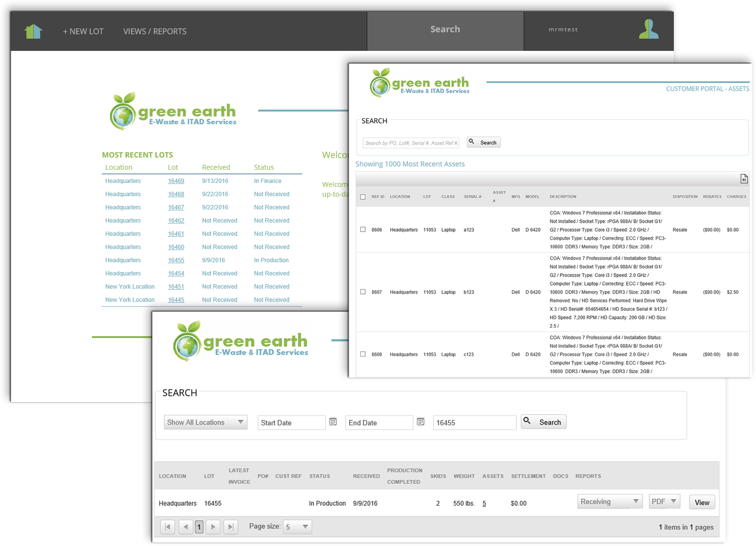Go to previous page of results
This screenshot has height=546, width=756.
[185, 527]
